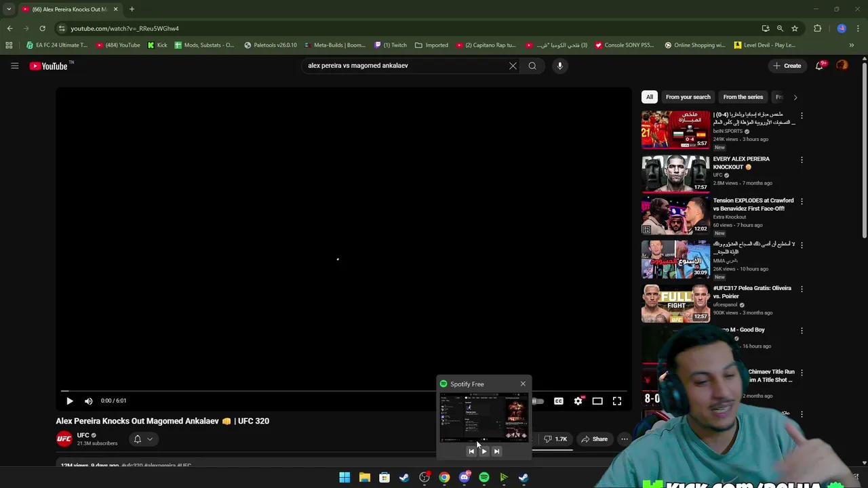Open the EA FC 24 Ultimate bookmark
Screen dimensions: 868x488
(57, 45)
